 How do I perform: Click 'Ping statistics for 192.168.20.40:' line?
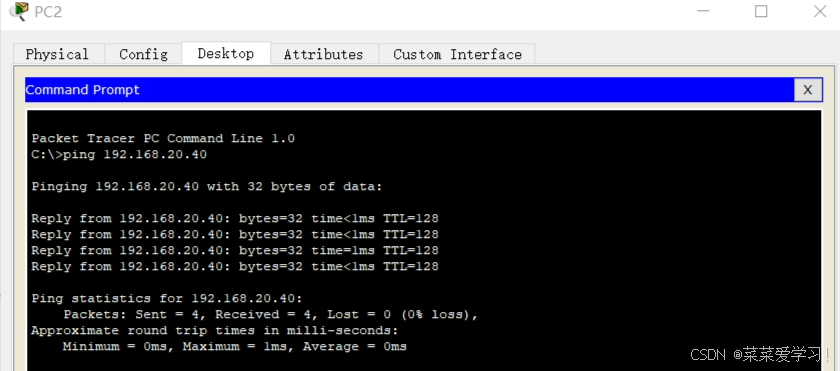pos(167,298)
